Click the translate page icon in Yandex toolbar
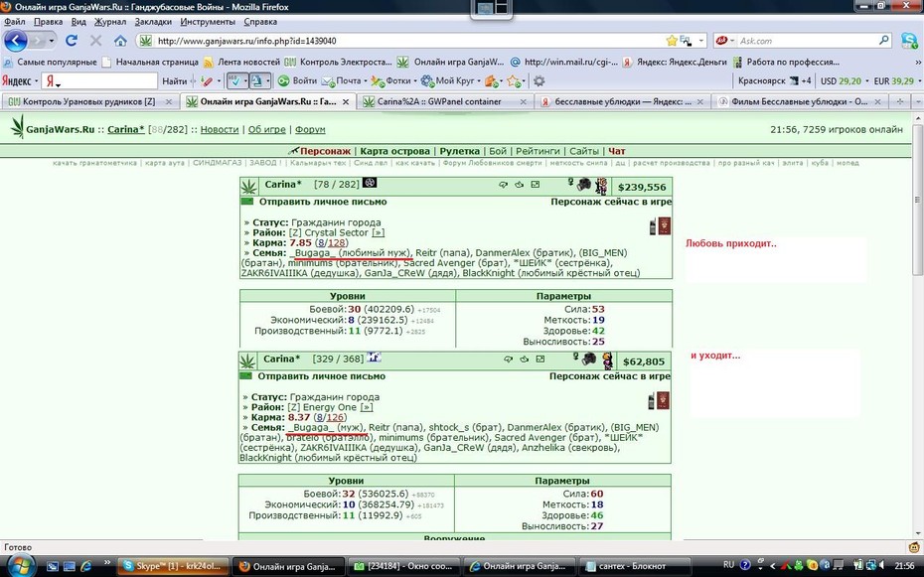Screen dimensions: 924x577 pyautogui.click(x=257, y=80)
